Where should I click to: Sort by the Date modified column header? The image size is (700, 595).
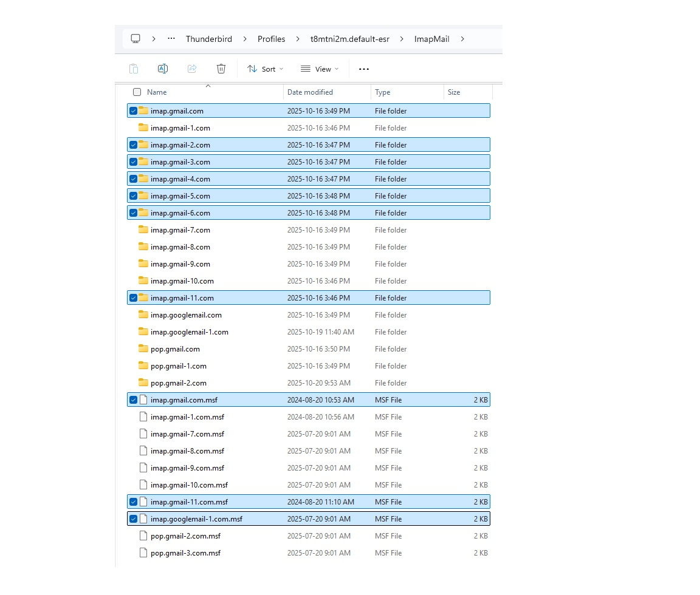310,92
